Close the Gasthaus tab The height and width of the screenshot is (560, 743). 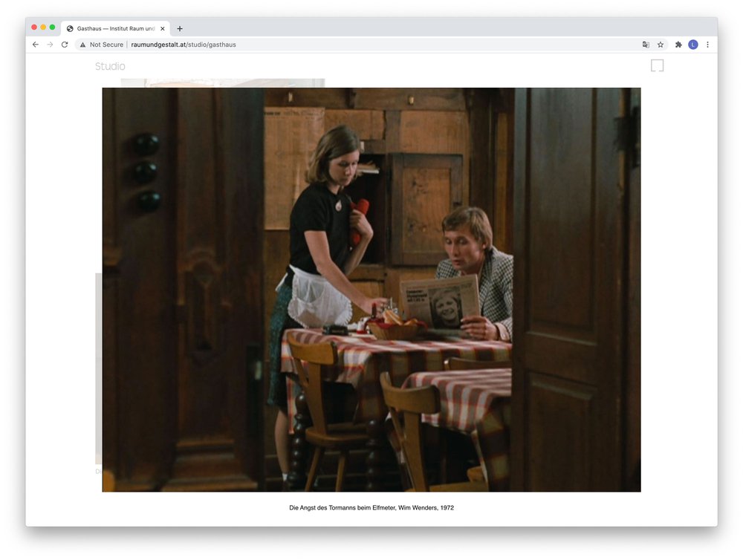(163, 28)
